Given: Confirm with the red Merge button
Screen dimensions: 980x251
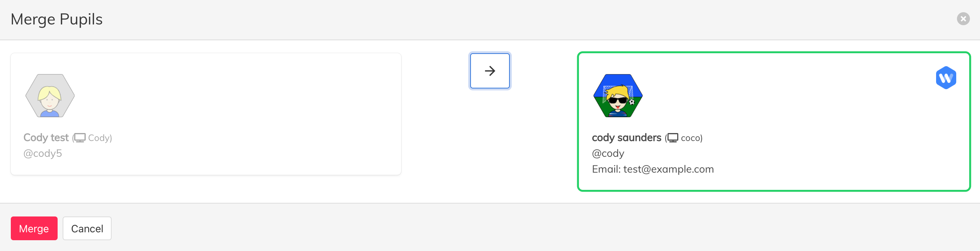Looking at the screenshot, I should (34, 229).
